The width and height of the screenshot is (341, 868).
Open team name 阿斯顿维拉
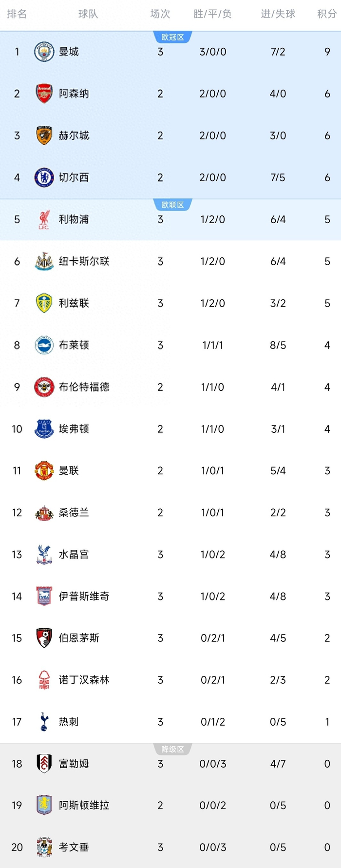pyautogui.click(x=84, y=806)
